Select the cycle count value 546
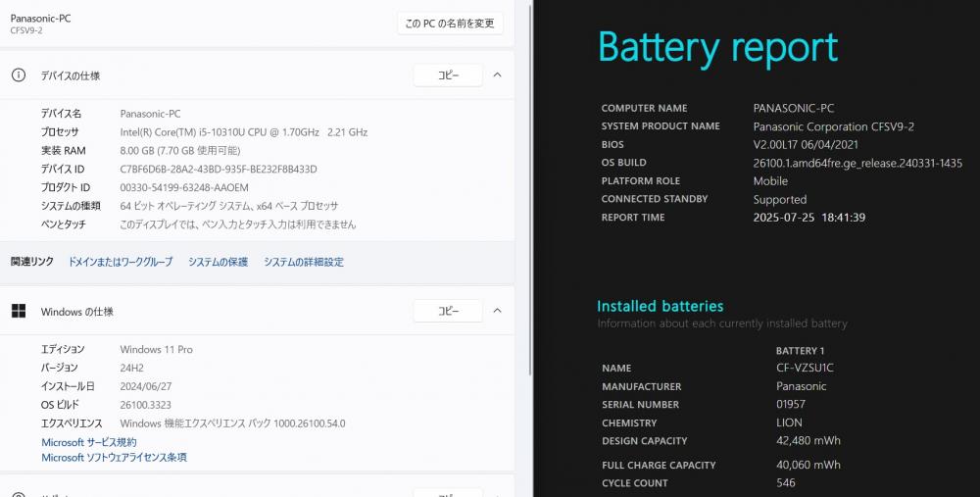980x497 pixels. [x=786, y=482]
